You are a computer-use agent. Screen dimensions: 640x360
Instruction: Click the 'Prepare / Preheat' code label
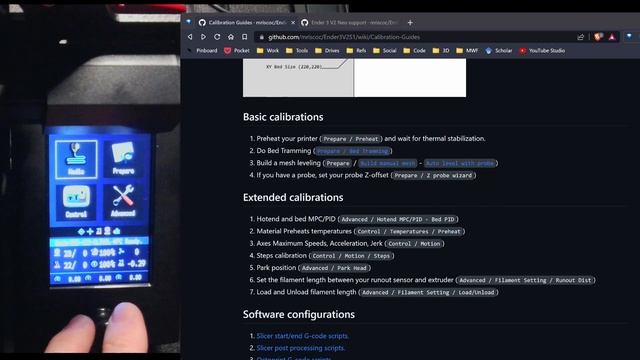point(351,139)
